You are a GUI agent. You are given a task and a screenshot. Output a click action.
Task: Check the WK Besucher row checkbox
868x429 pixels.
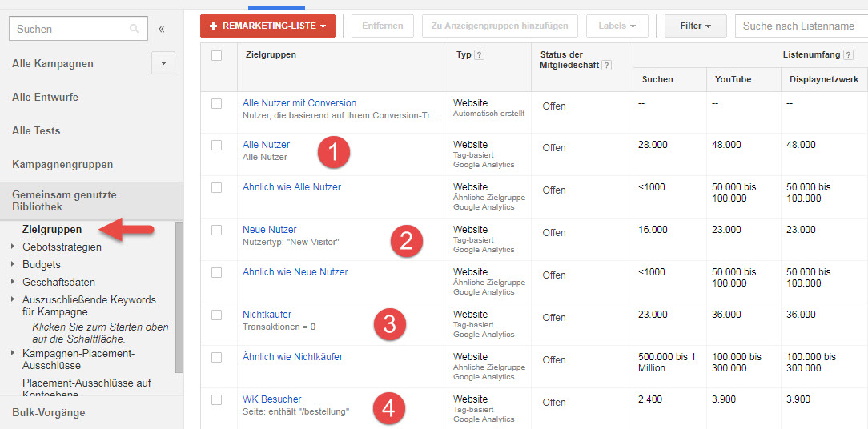[x=216, y=399]
